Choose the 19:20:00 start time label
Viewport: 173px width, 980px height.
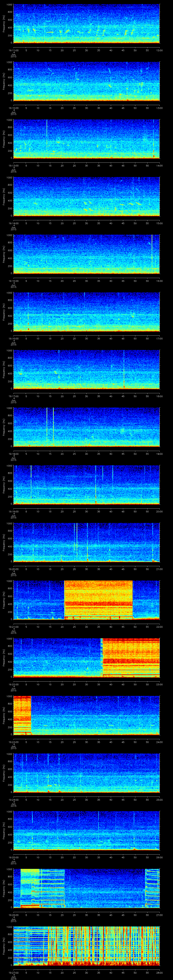[x=13, y=569]
